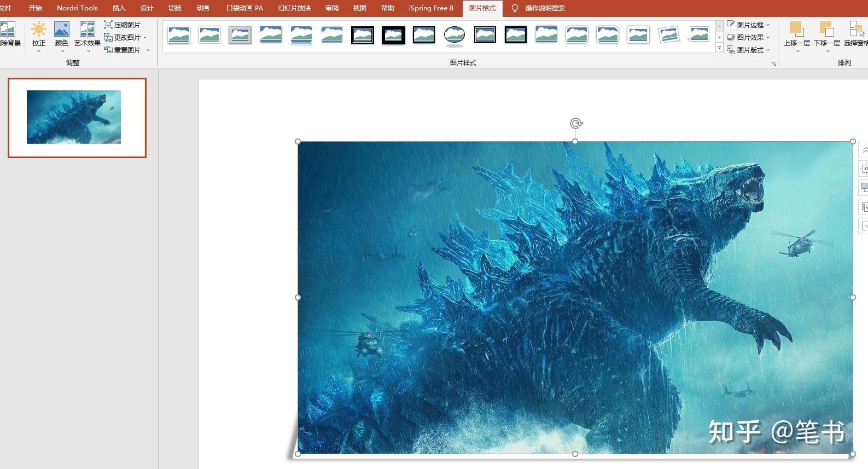Select the 图片格式 picture format tab
The height and width of the screenshot is (469, 868).
coord(482,8)
